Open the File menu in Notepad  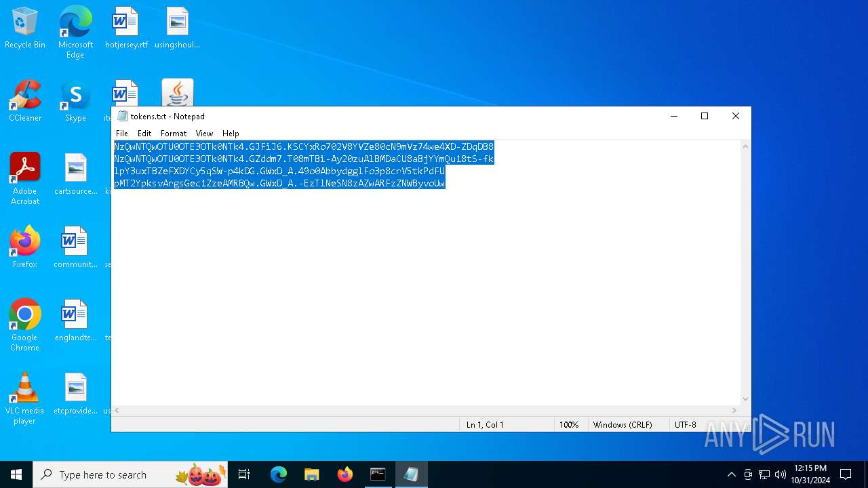tap(122, 134)
